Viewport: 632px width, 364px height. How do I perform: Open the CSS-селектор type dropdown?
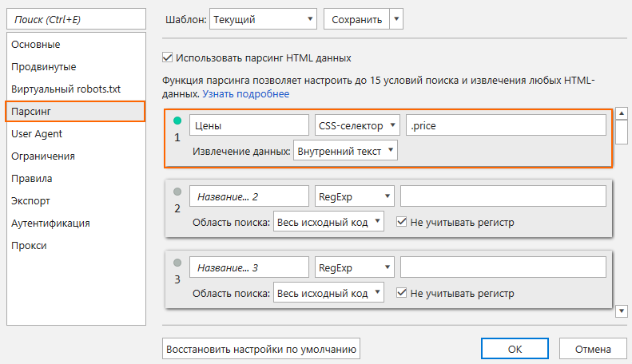(x=357, y=125)
